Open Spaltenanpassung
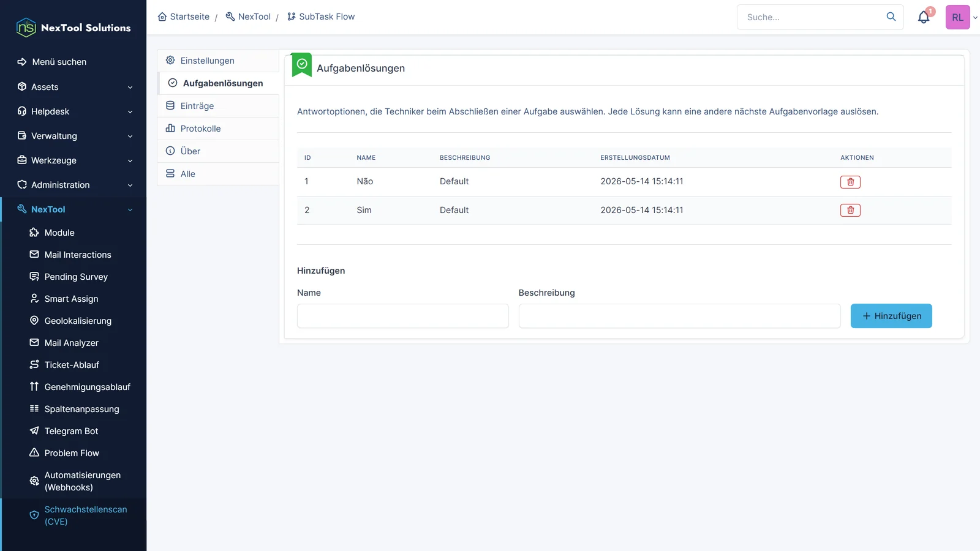 coord(81,409)
